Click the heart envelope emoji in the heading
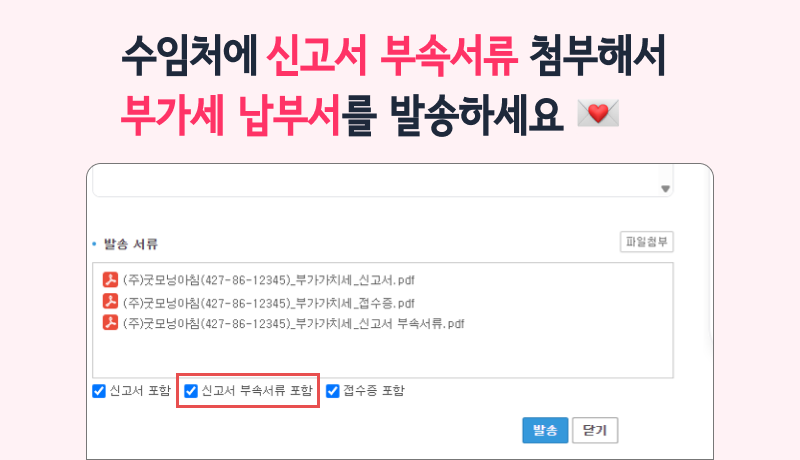Viewport: 800px width, 460px height. (598, 113)
